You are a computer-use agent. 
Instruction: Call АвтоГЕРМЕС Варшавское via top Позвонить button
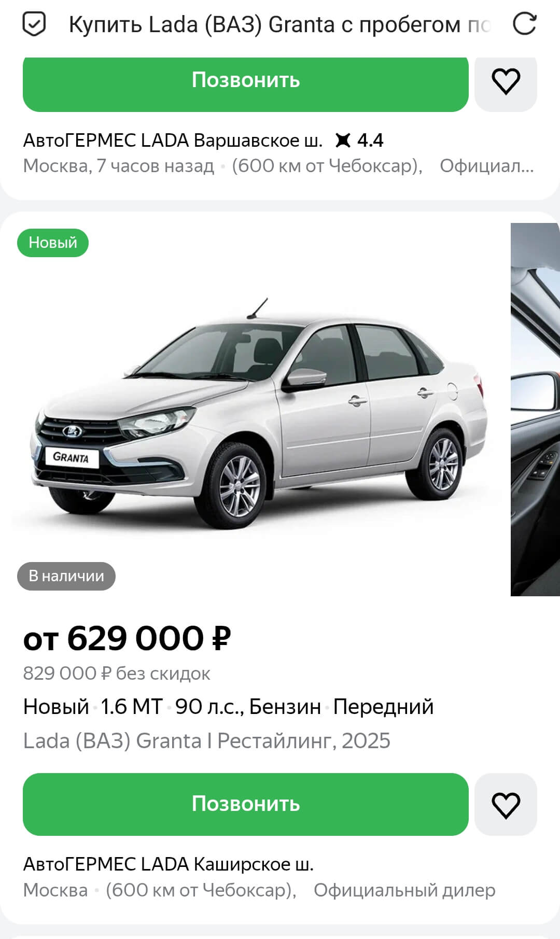pyautogui.click(x=246, y=80)
